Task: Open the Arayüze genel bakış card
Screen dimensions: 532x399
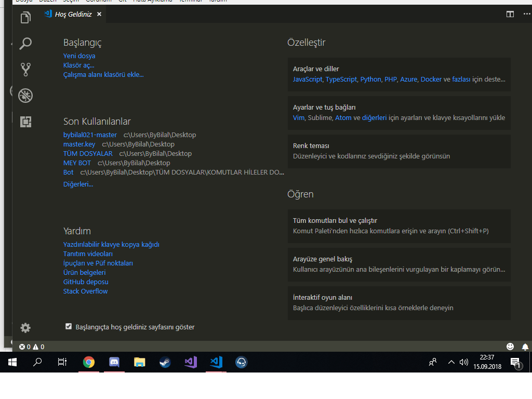Action: [399, 264]
